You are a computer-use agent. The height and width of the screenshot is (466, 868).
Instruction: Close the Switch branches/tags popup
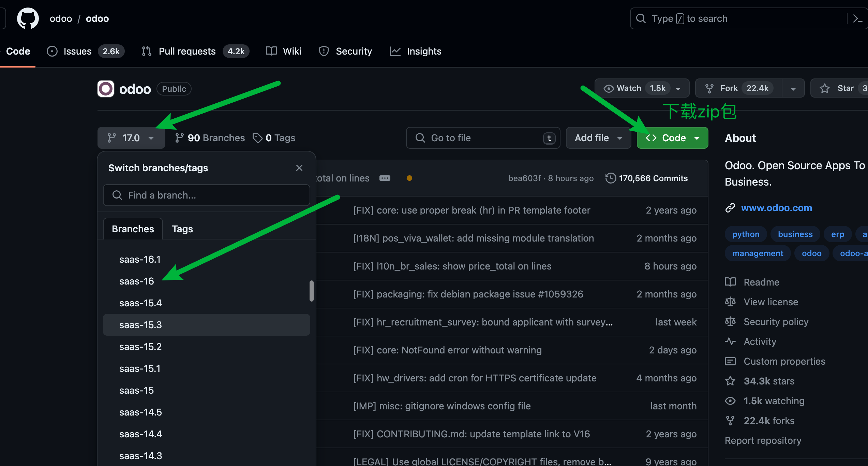pyautogui.click(x=299, y=168)
